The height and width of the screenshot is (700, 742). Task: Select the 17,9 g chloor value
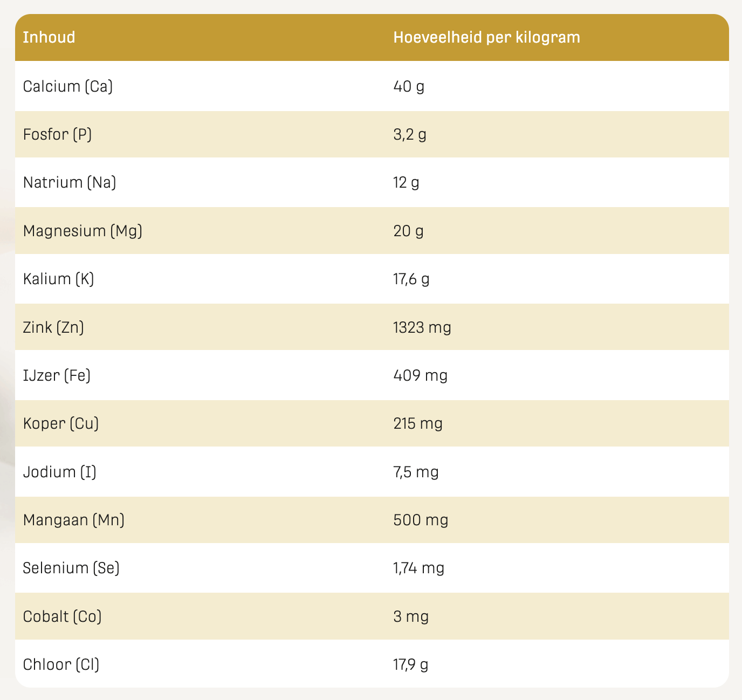411,664
